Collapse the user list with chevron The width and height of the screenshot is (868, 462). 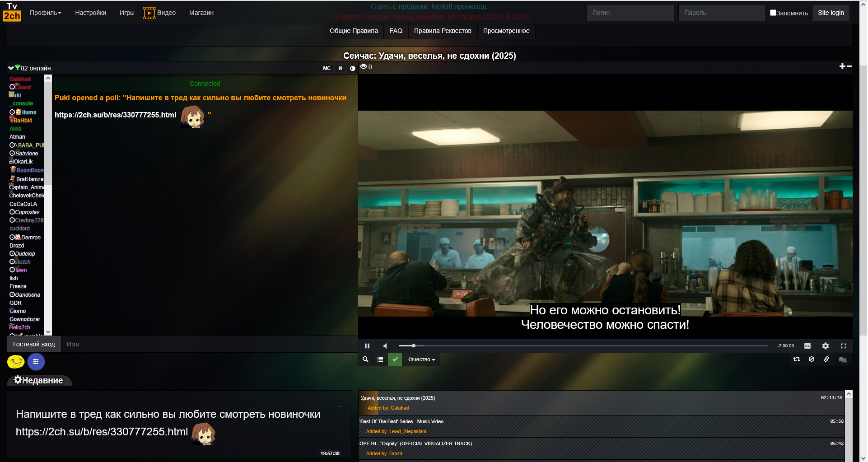[x=11, y=68]
